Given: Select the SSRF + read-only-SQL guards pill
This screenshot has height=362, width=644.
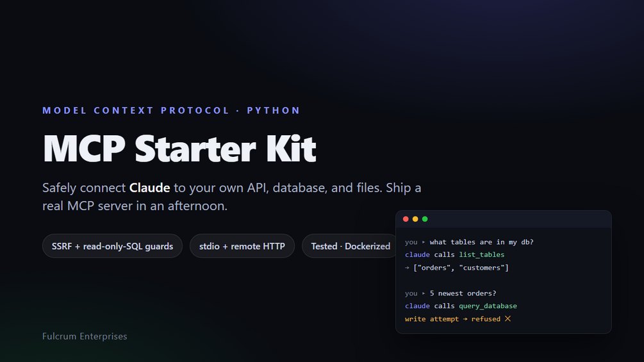Looking at the screenshot, I should 112,246.
